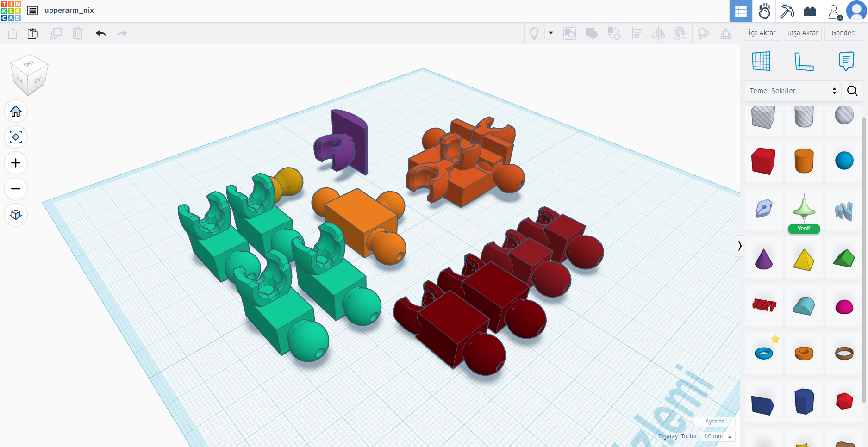
Task: Select the Notes tool
Action: [846, 61]
